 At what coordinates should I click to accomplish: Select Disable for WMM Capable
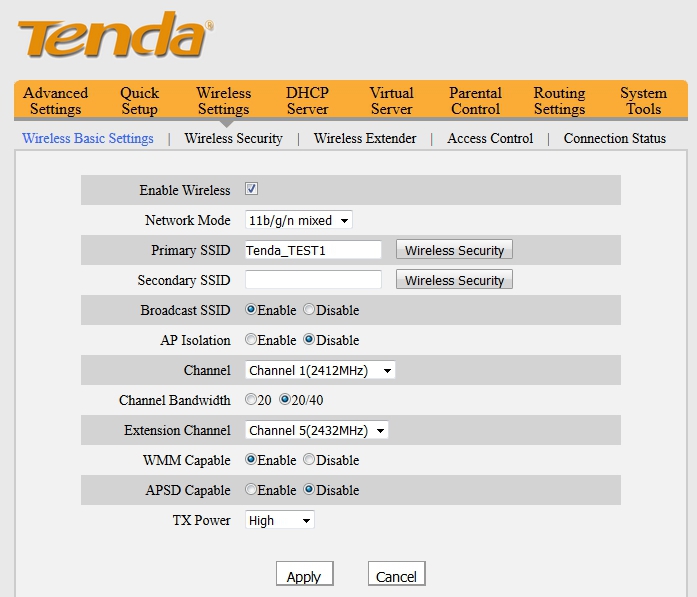coord(308,460)
